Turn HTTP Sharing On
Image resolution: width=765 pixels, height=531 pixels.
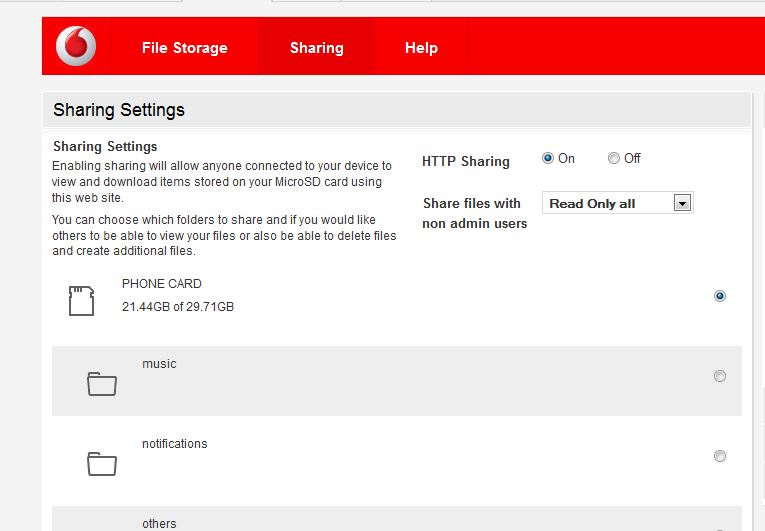click(548, 158)
